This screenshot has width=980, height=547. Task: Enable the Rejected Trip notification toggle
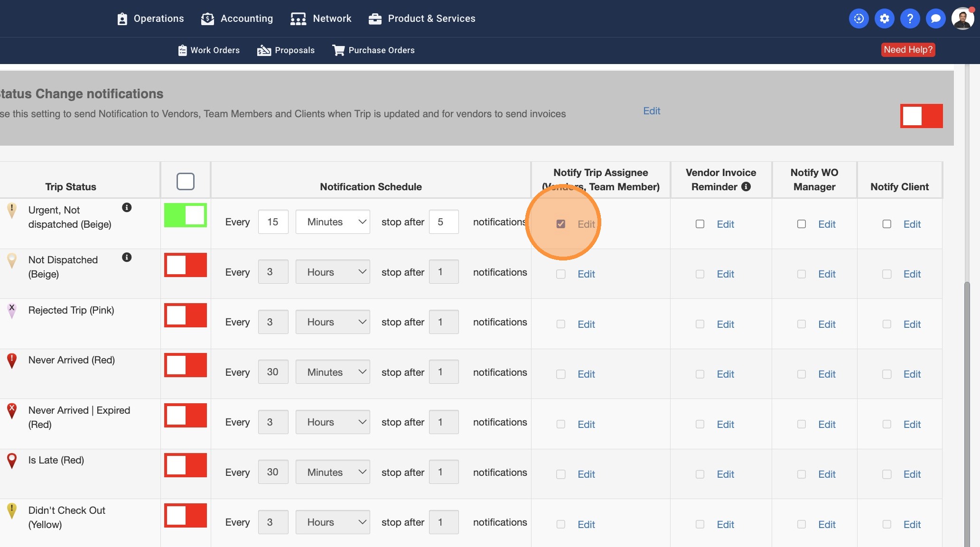pyautogui.click(x=186, y=315)
